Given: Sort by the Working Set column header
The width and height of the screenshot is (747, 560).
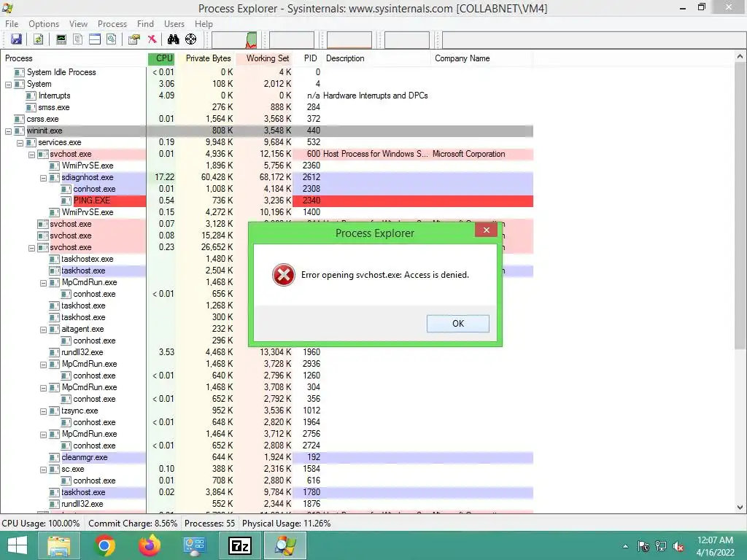Looking at the screenshot, I should click(264, 58).
